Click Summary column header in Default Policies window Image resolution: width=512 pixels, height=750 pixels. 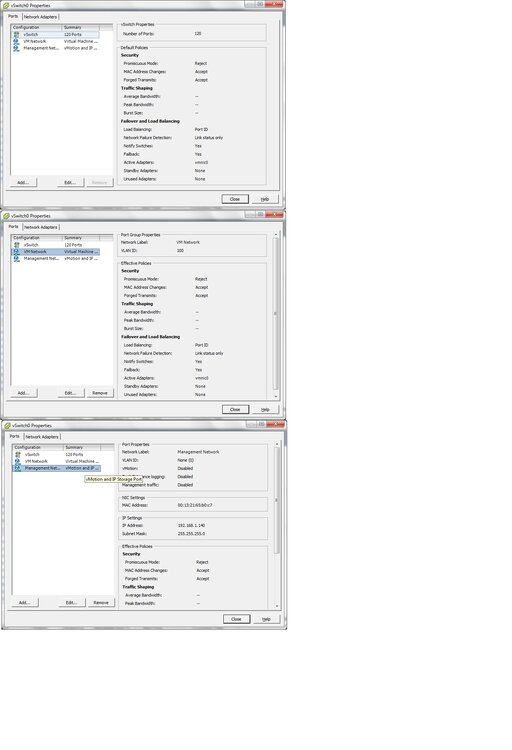(81, 28)
